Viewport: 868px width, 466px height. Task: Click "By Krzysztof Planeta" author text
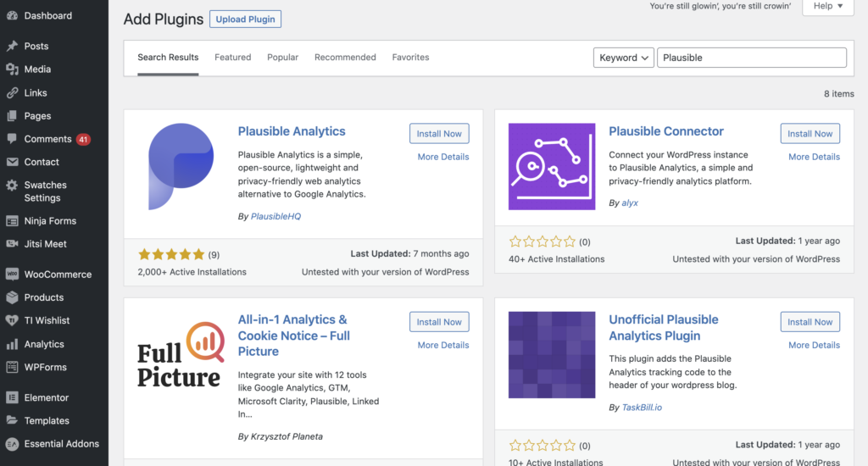(280, 436)
